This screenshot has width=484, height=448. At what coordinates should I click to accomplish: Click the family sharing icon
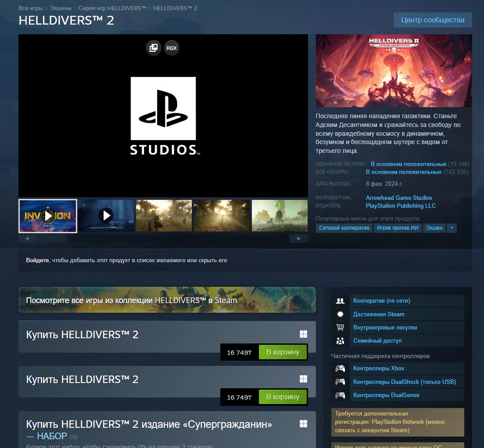(340, 341)
